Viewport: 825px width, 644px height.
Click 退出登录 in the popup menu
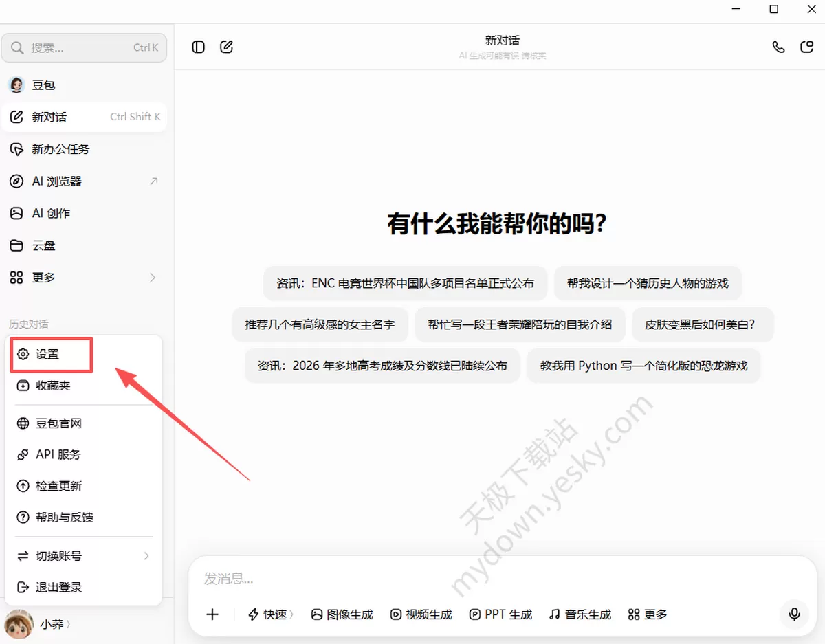pyautogui.click(x=83, y=587)
